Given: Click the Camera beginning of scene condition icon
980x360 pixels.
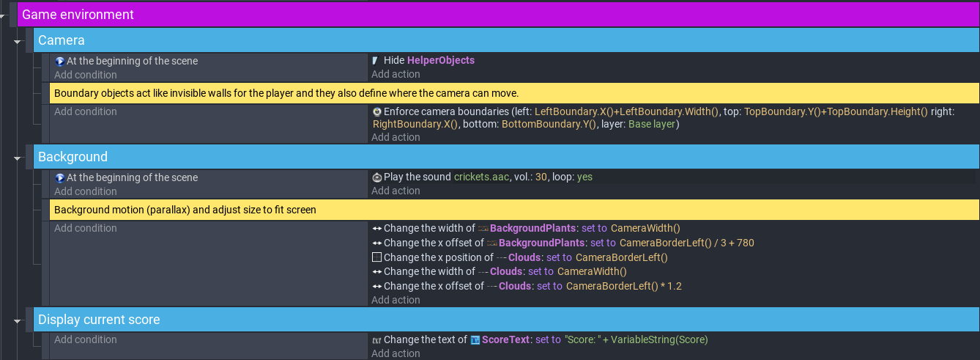Looking at the screenshot, I should tap(59, 61).
